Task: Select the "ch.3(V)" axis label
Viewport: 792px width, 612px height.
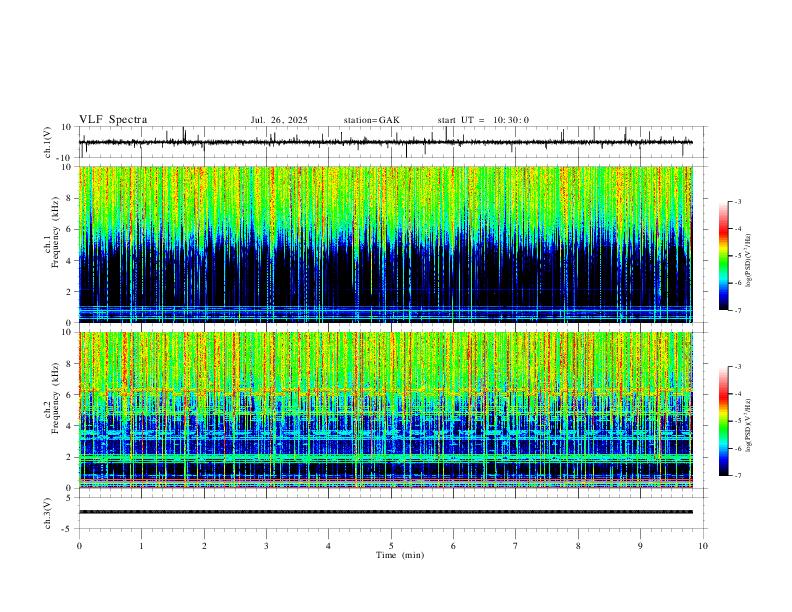Action: tap(48, 514)
